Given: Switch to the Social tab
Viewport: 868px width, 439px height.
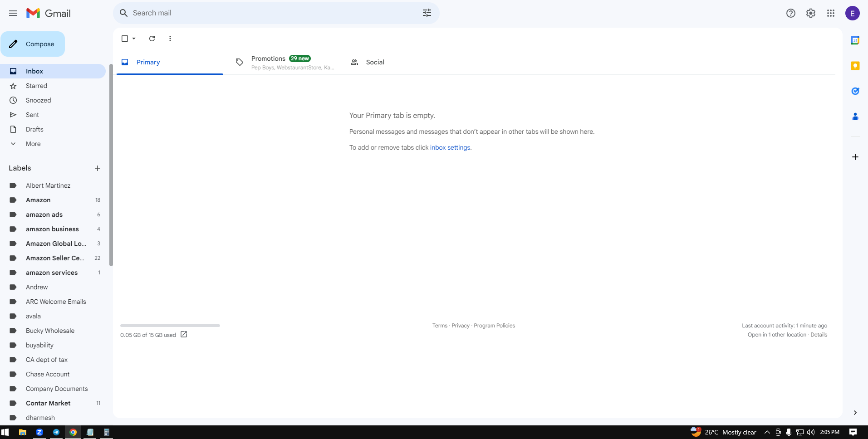Looking at the screenshot, I should pyautogui.click(x=398, y=62).
